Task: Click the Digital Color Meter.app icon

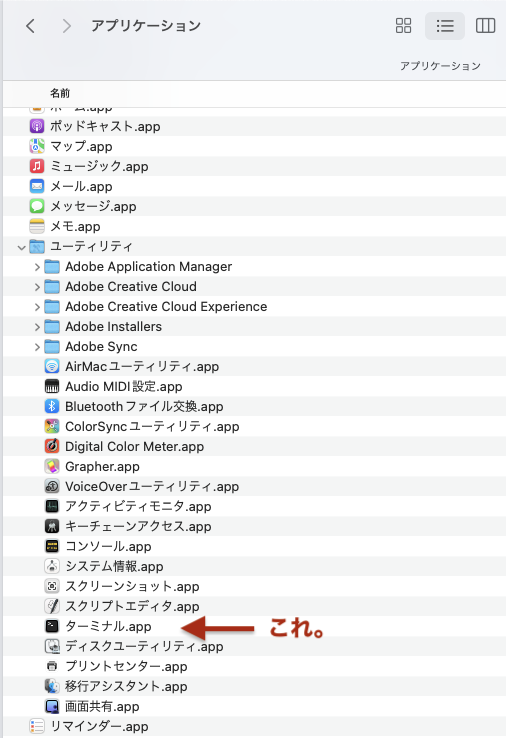Action: click(52, 446)
